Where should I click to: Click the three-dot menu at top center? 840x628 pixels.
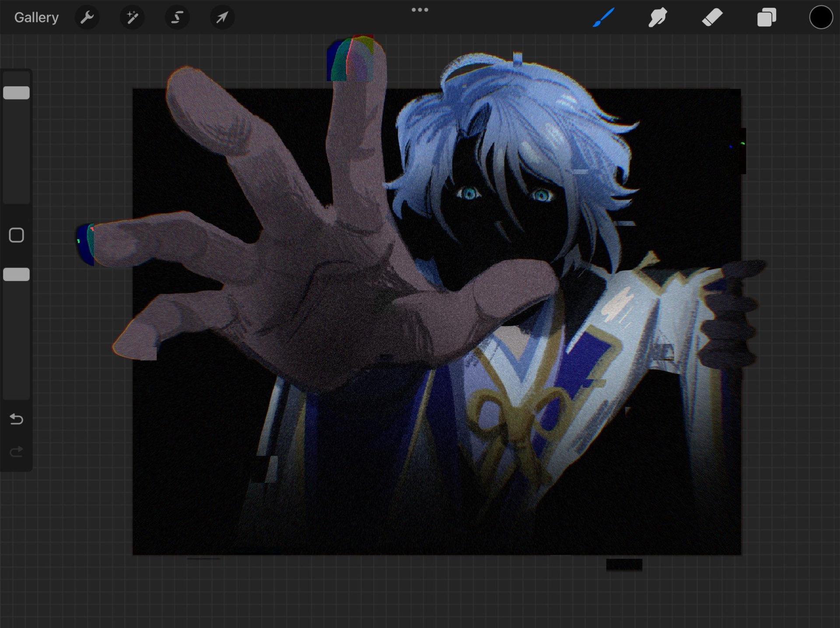[420, 10]
